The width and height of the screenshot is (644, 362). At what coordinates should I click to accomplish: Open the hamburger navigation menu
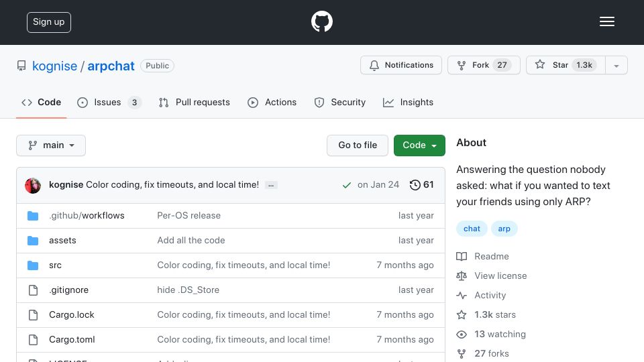[x=606, y=21]
